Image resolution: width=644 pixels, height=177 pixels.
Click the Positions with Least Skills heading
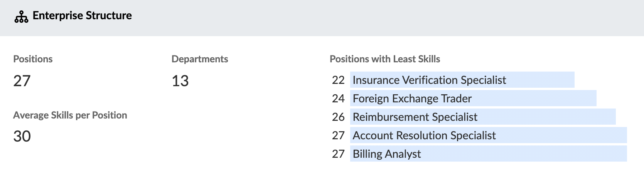pyautogui.click(x=385, y=59)
